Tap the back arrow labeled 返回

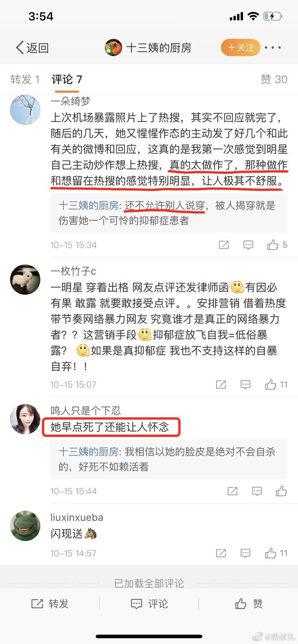point(32,48)
